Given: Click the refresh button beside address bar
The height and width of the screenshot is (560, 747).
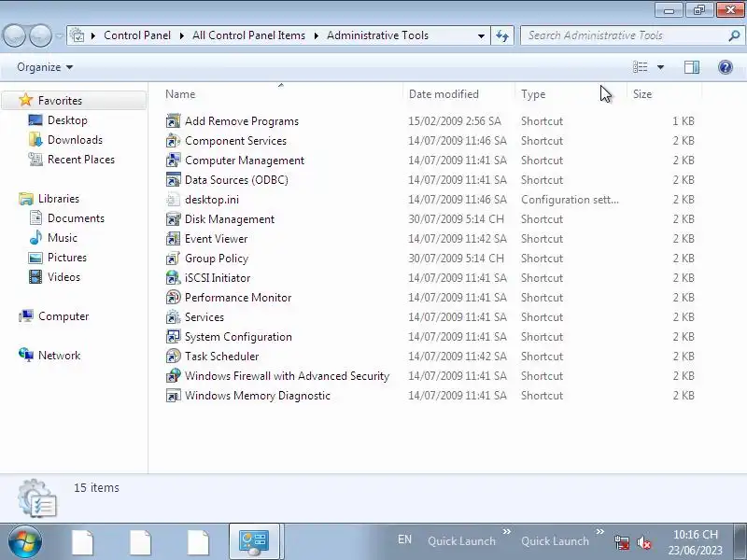Looking at the screenshot, I should tap(502, 35).
